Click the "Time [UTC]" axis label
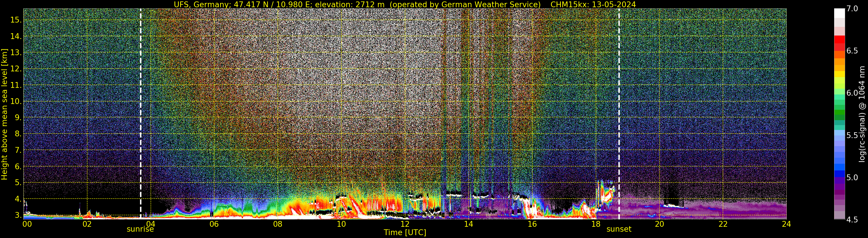This screenshot has height=238, width=868. pos(405,233)
